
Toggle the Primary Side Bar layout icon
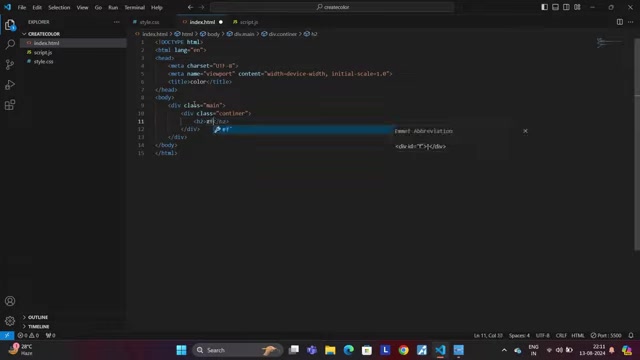click(544, 7)
